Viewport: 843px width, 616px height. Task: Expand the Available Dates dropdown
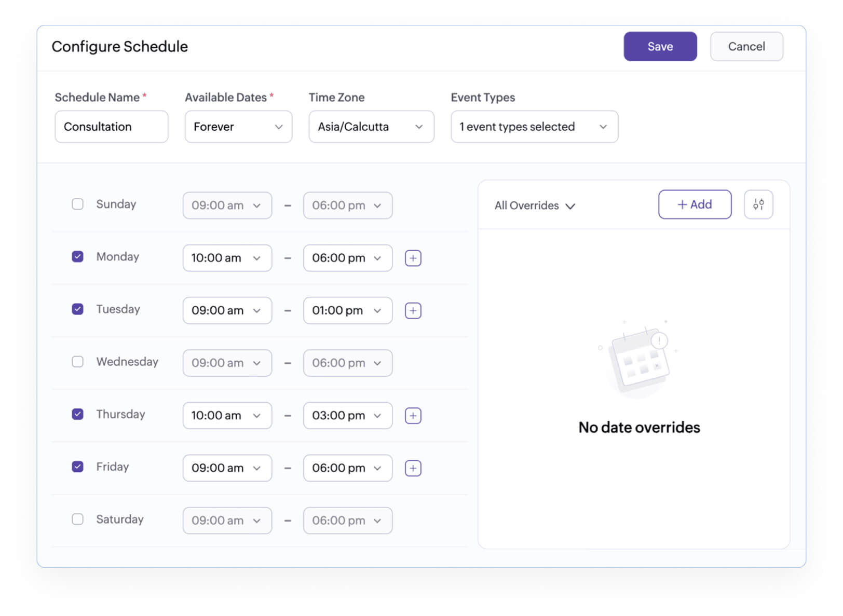[x=238, y=127]
